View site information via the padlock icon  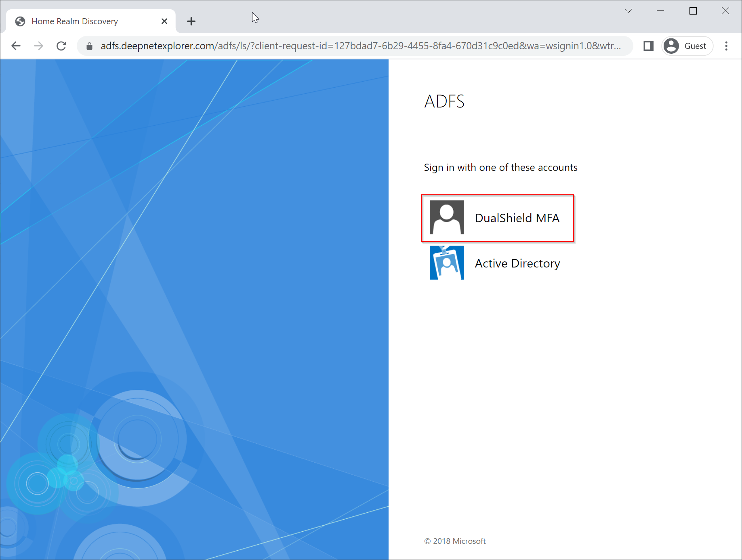(x=90, y=46)
